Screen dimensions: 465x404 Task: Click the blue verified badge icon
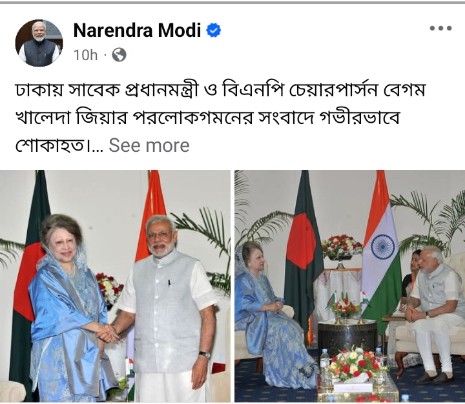tap(213, 30)
